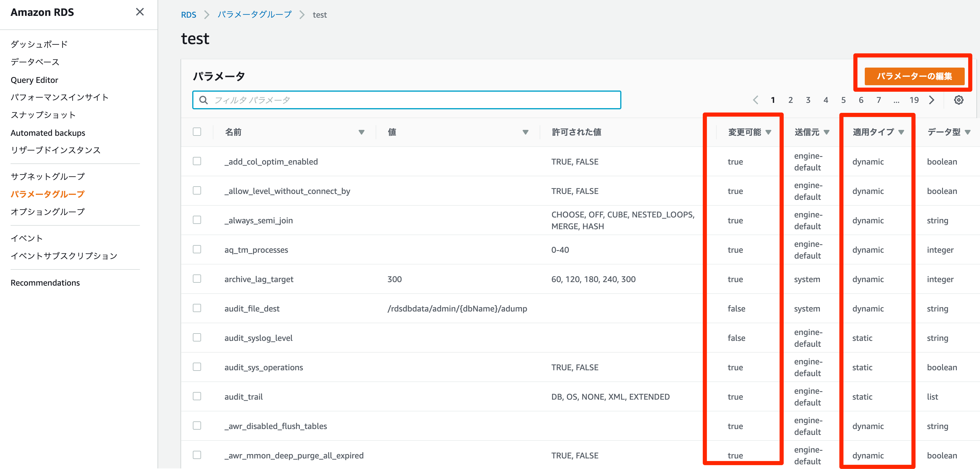The height and width of the screenshot is (469, 980).
Task: Sort by 適用タイプ column arrow
Action: pyautogui.click(x=901, y=132)
